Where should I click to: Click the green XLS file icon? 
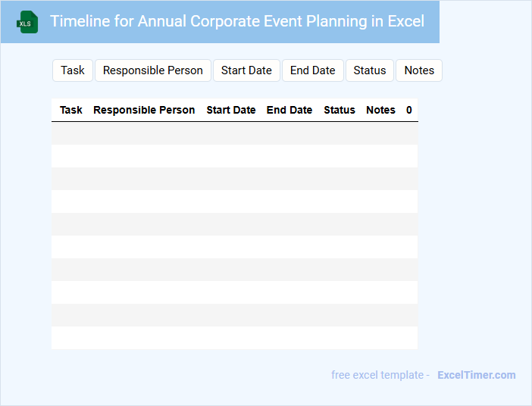point(27,22)
